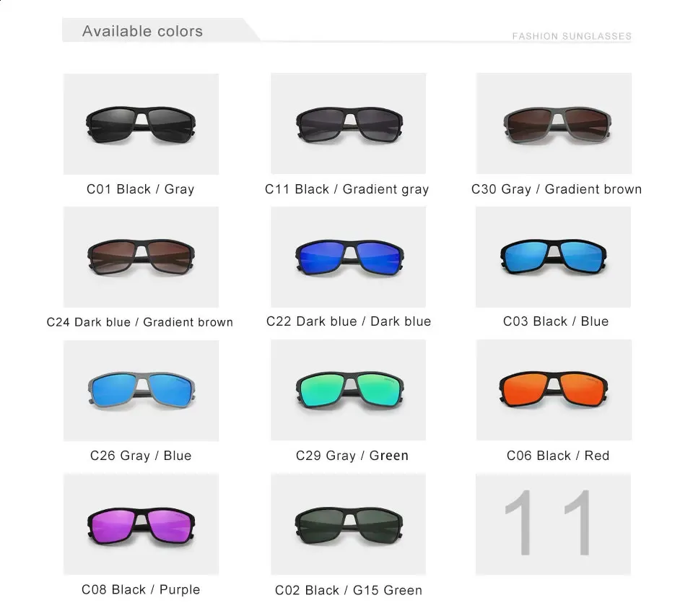Viewport: 693px width, 616px height.
Task: Click the Available colors heading
Action: click(142, 31)
